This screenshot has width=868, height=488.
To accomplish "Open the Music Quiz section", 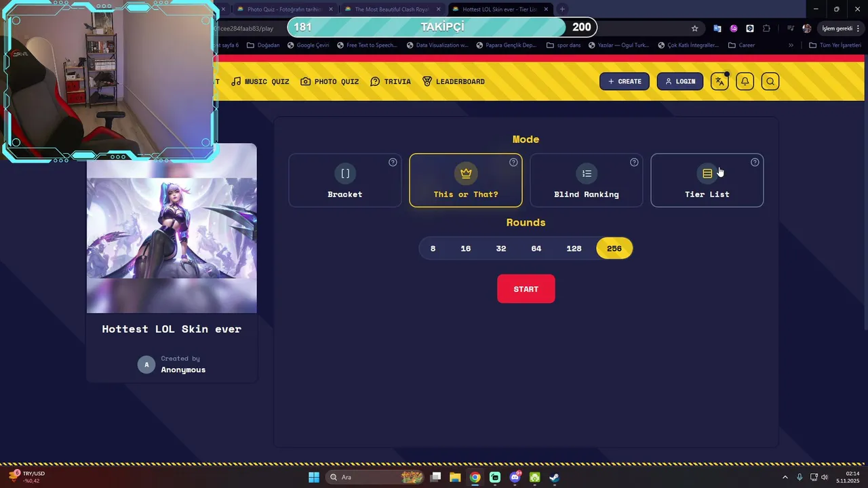I will coord(260,81).
